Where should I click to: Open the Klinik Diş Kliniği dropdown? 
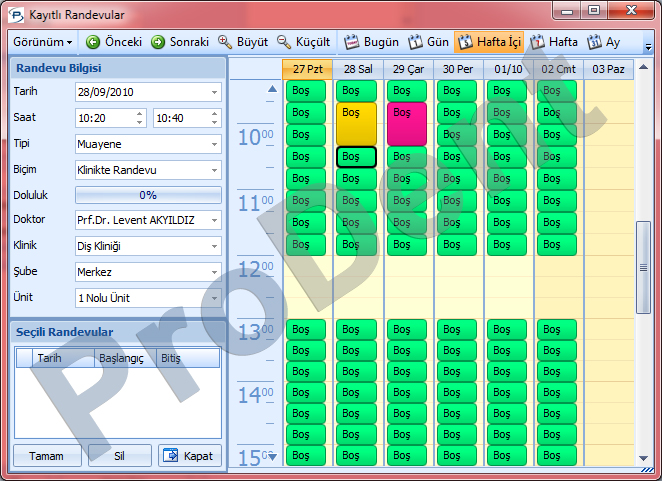click(214, 246)
